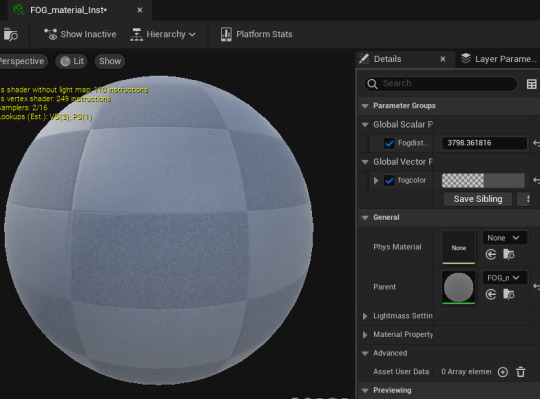Click the Details pencil icon
540x399 pixels.
(x=364, y=59)
